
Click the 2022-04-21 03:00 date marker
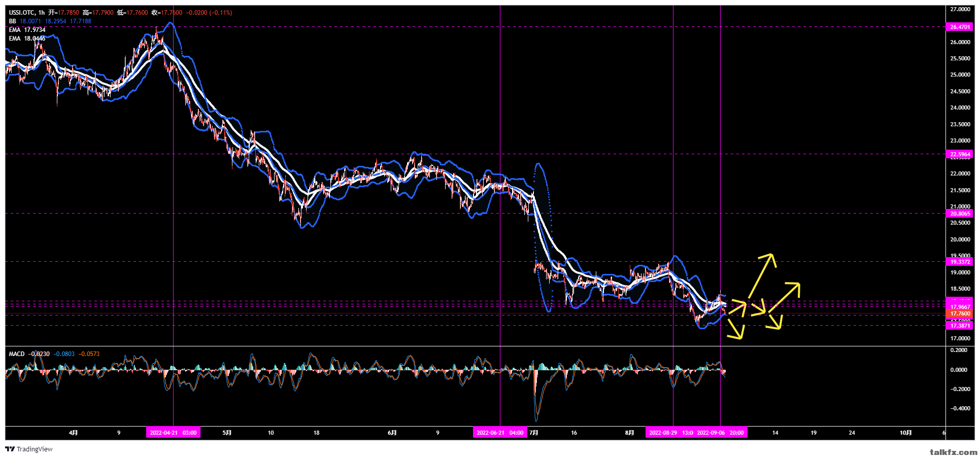point(173,433)
